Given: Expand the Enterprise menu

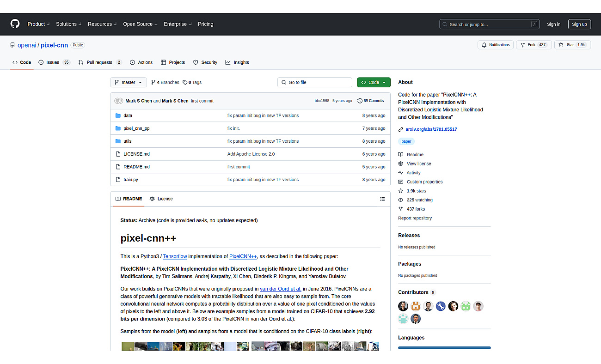Looking at the screenshot, I should point(178,24).
